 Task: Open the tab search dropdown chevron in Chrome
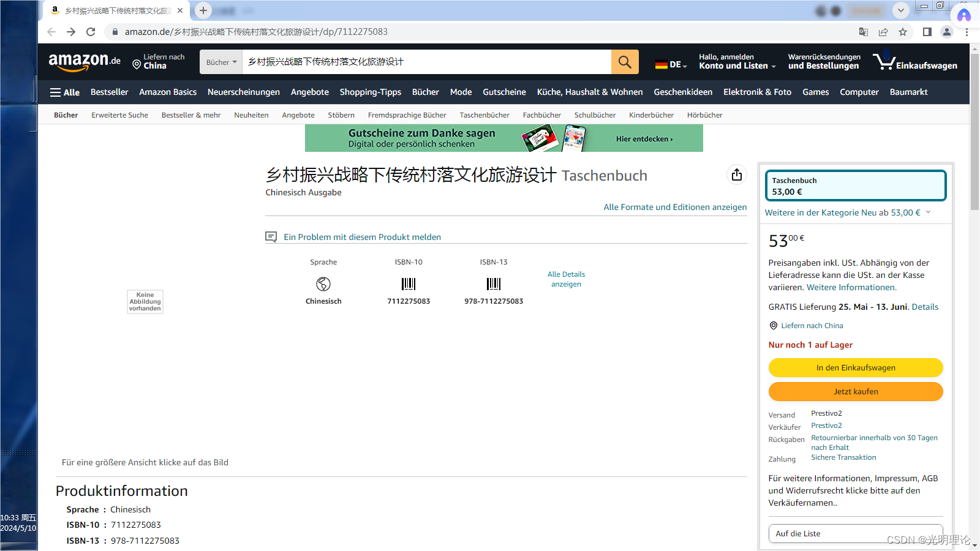tap(900, 10)
